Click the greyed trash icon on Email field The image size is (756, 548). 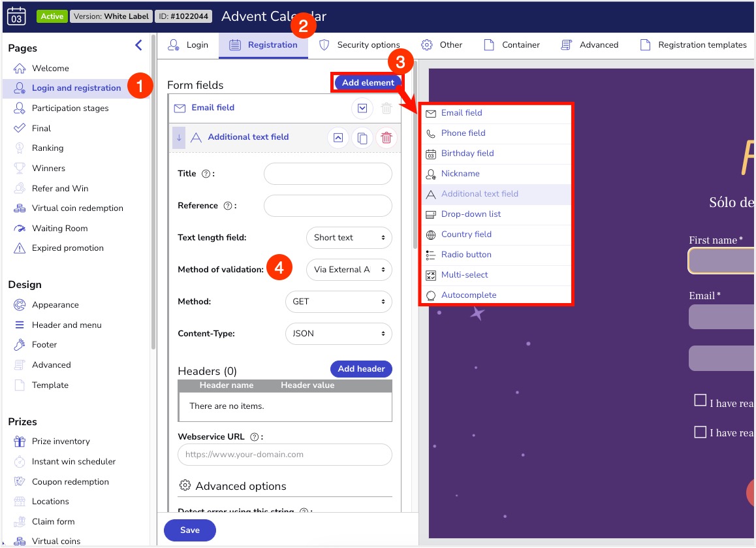[386, 108]
